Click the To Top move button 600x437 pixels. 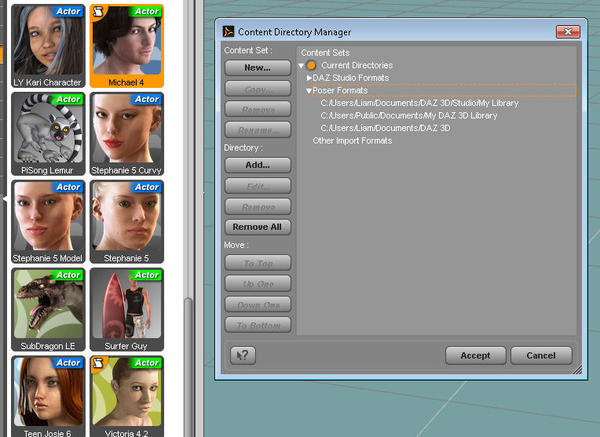(x=258, y=263)
